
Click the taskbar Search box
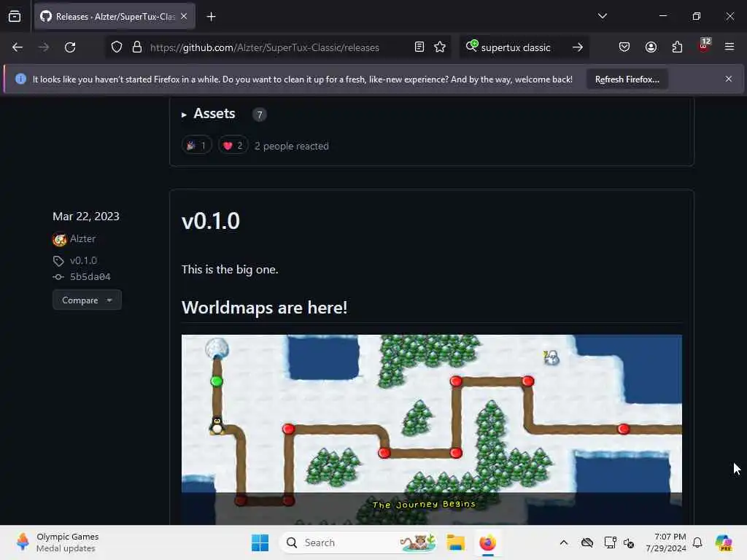358,542
